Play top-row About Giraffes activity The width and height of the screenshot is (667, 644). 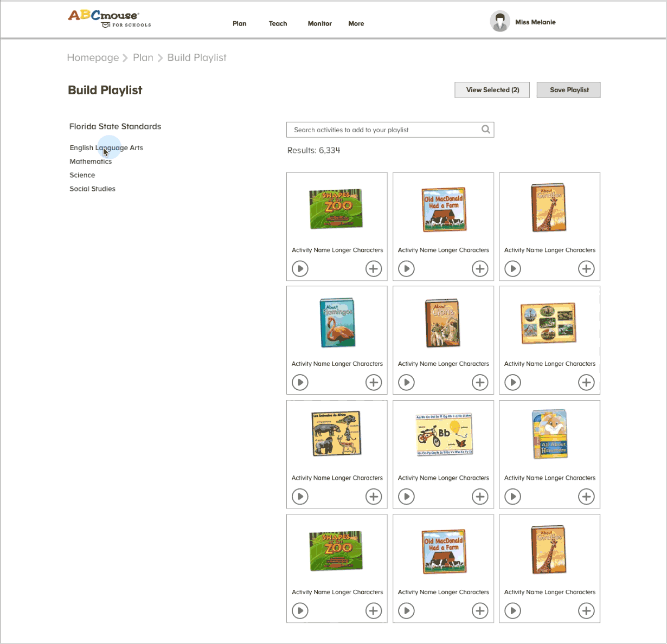[x=512, y=269]
